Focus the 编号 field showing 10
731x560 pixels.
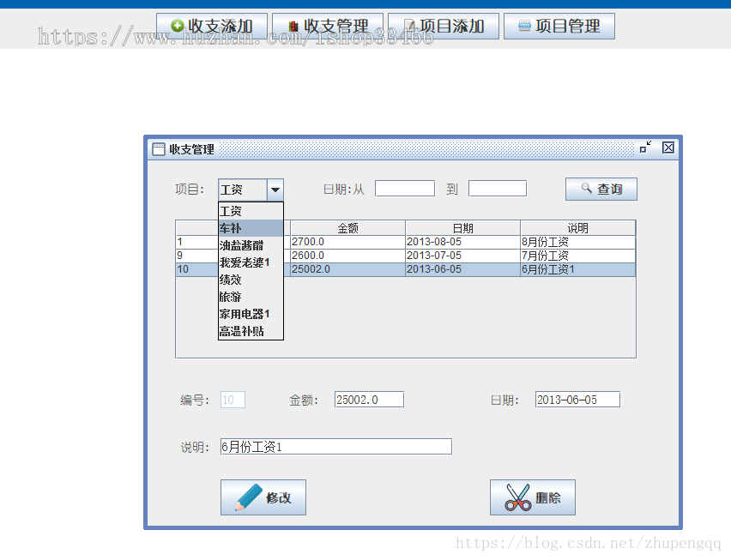pyautogui.click(x=233, y=400)
